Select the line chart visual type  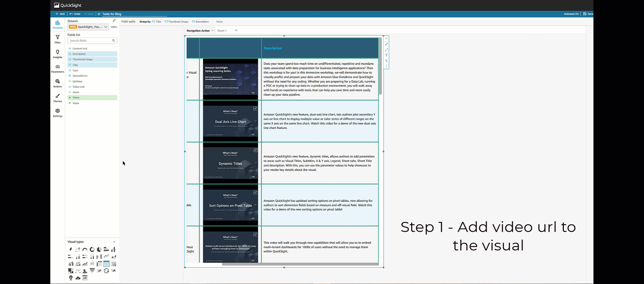pyautogui.click(x=106, y=256)
